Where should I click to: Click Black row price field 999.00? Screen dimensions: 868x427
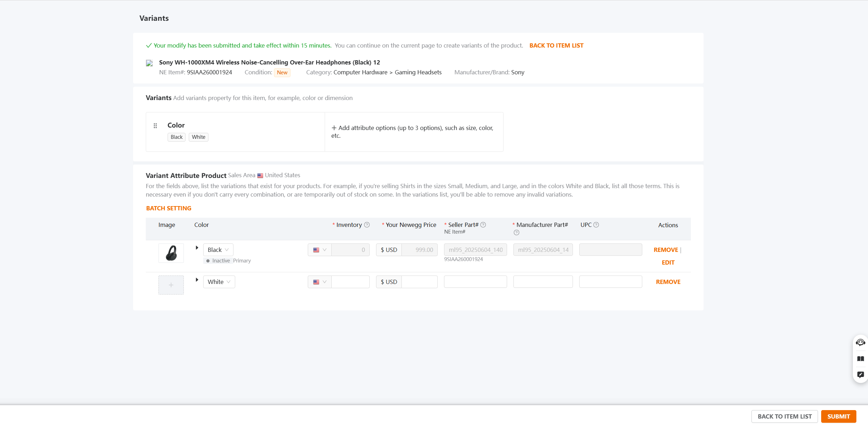coord(419,250)
